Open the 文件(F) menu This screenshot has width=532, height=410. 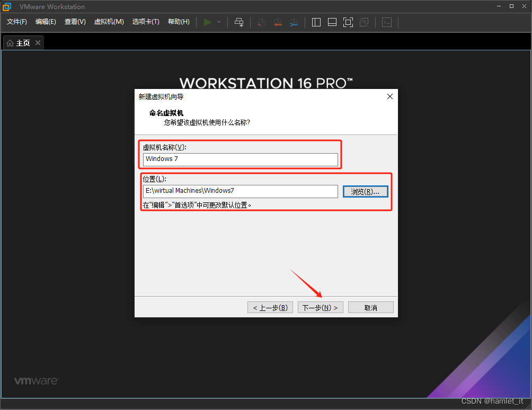pyautogui.click(x=16, y=22)
